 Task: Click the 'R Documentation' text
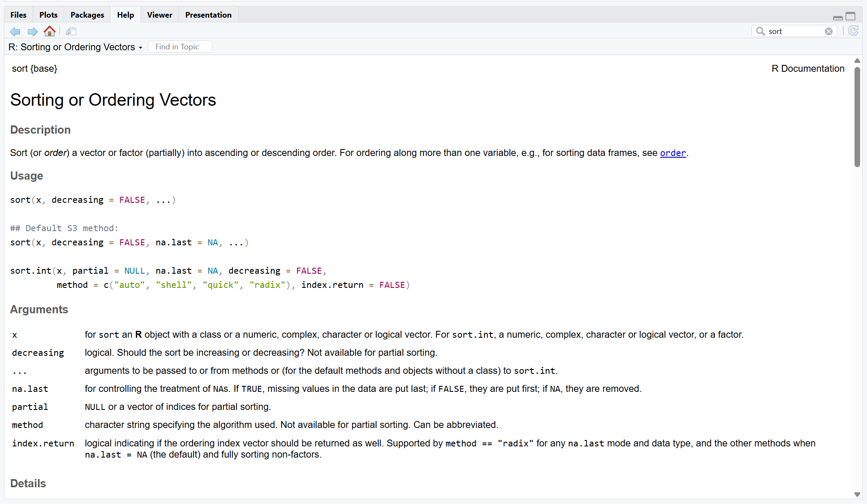tap(808, 69)
